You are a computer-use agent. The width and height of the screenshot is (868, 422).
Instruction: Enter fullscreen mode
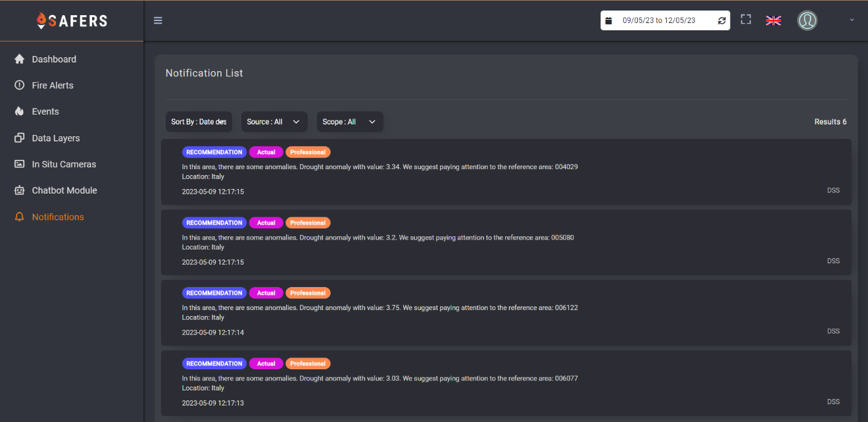(x=746, y=20)
